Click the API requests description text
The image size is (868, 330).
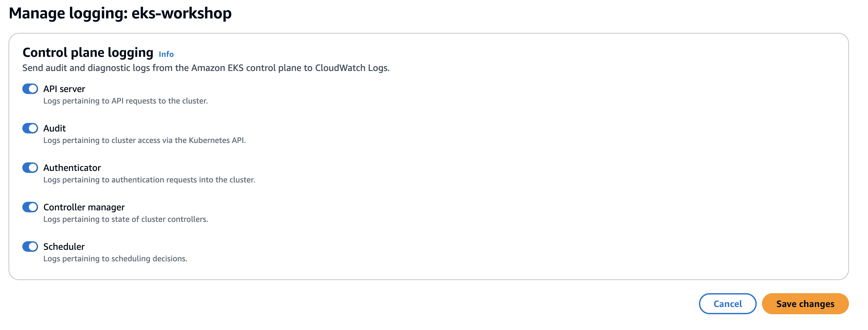126,101
